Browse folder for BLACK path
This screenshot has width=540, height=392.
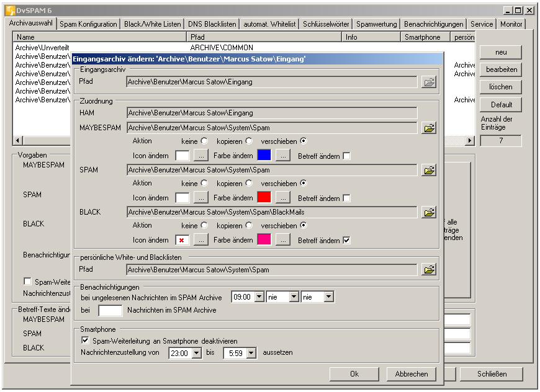[429, 212]
